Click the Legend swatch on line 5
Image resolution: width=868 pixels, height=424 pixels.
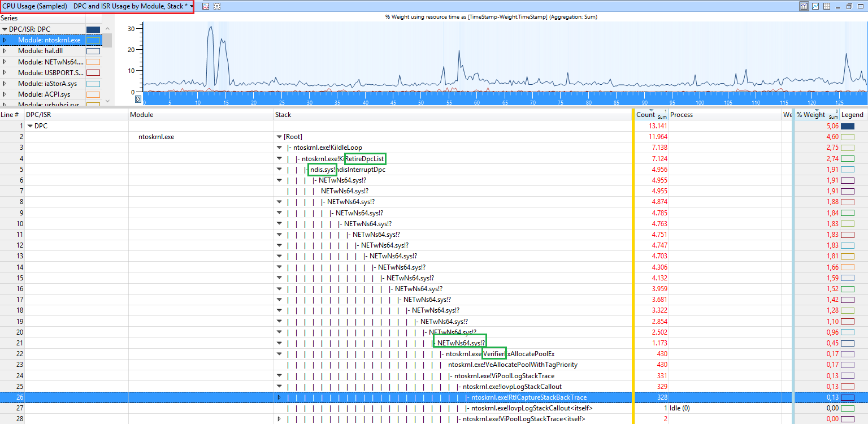[848, 169]
